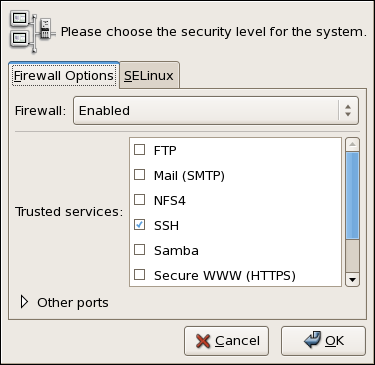The height and width of the screenshot is (365, 375).
Task: Switch to the SELinux tab
Action: [149, 76]
